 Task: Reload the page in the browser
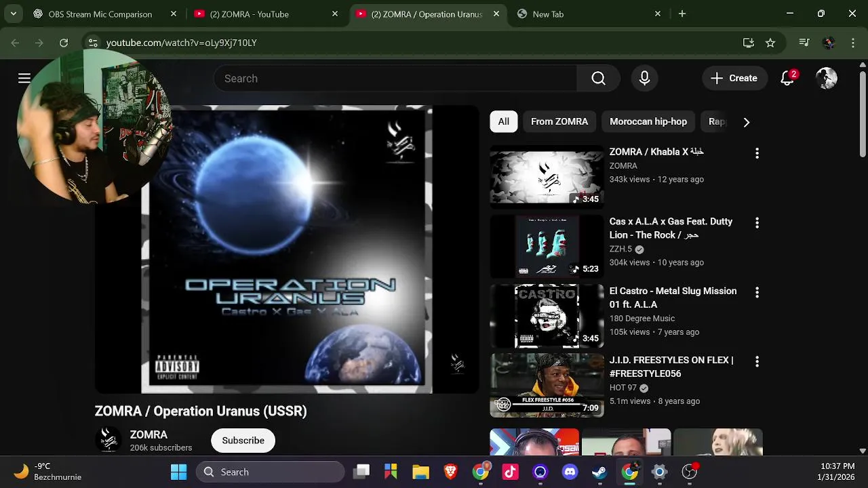pos(64,43)
